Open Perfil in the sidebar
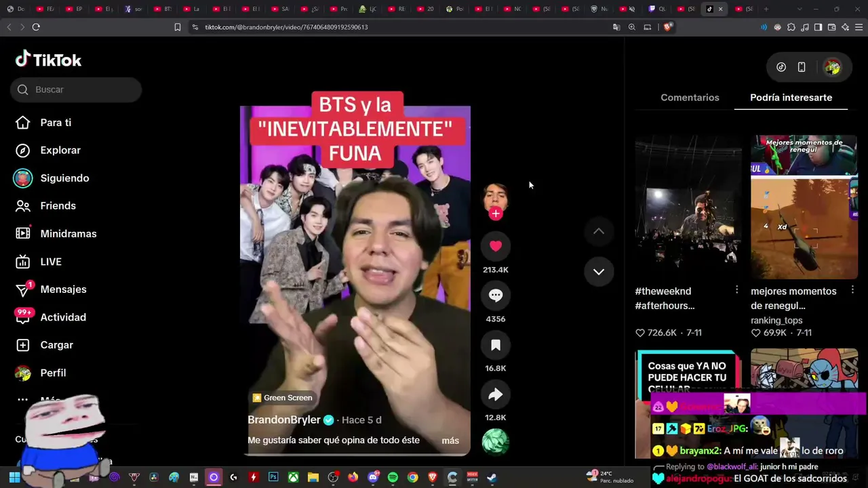 53,373
